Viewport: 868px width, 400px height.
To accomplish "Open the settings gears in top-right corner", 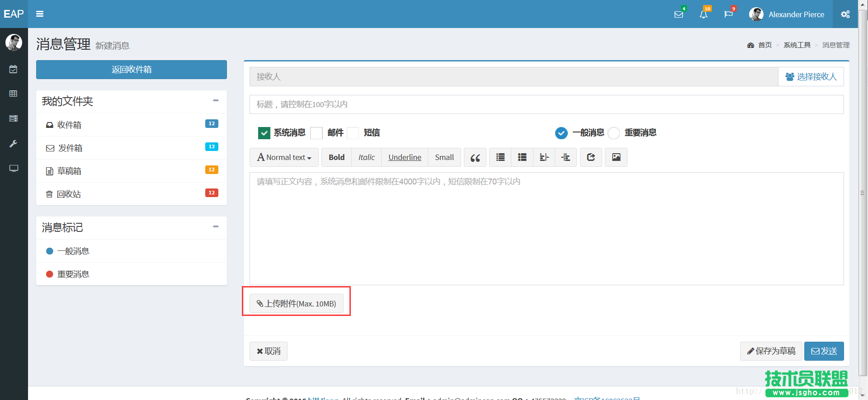I will pos(845,14).
